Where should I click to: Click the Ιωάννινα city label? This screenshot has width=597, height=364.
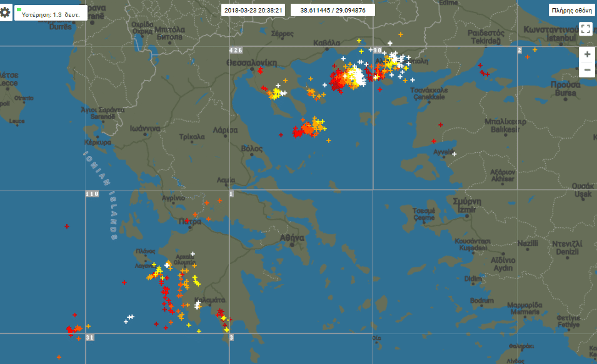tap(146, 129)
